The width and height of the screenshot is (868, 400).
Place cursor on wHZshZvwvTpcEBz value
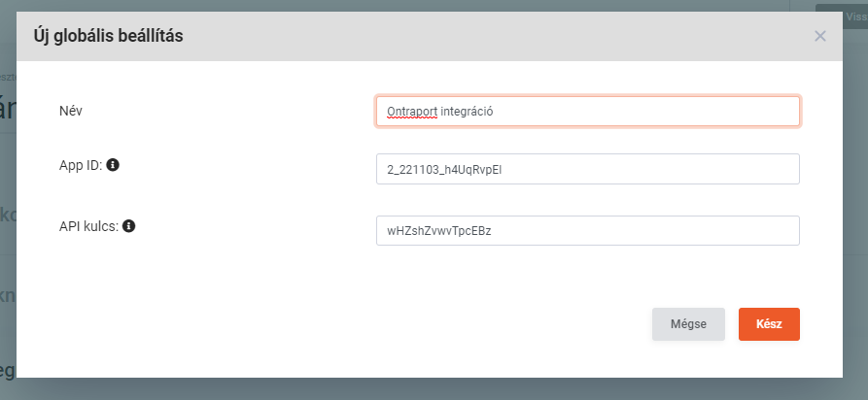[x=438, y=231]
